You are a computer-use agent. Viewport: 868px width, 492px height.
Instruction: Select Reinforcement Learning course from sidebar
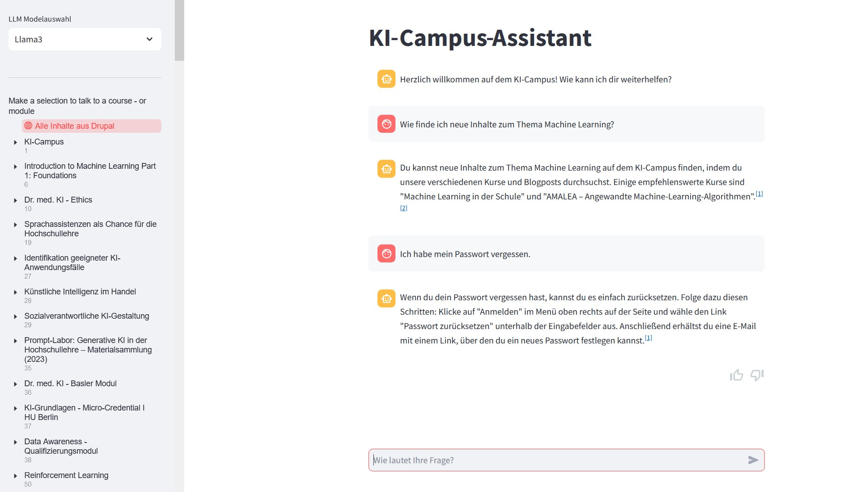(x=66, y=475)
